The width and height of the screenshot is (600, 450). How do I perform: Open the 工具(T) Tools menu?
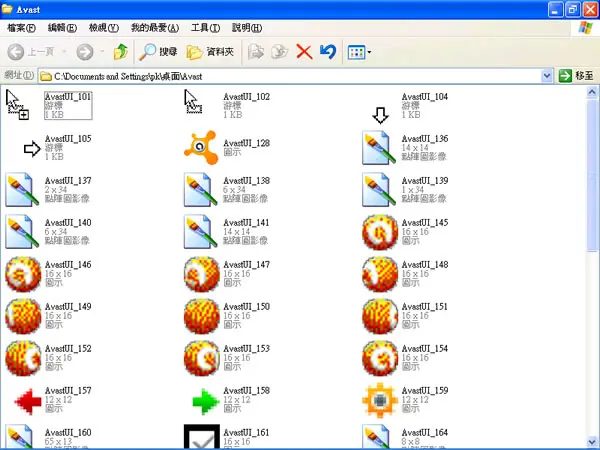click(205, 28)
